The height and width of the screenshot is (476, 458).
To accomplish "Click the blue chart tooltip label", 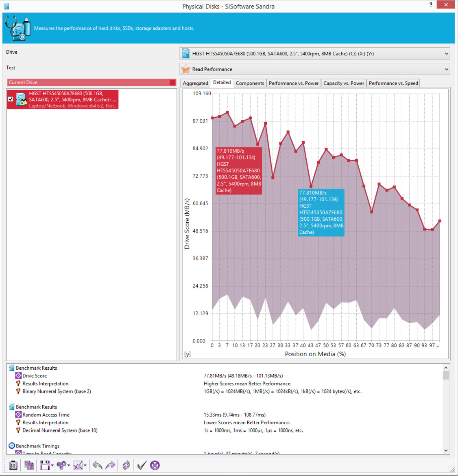I will [321, 213].
